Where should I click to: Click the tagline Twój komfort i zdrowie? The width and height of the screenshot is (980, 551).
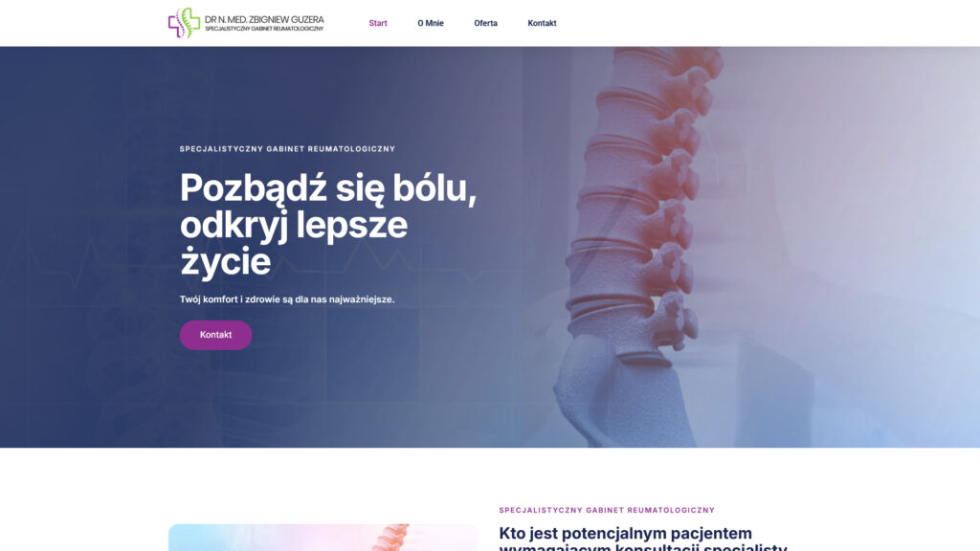287,299
